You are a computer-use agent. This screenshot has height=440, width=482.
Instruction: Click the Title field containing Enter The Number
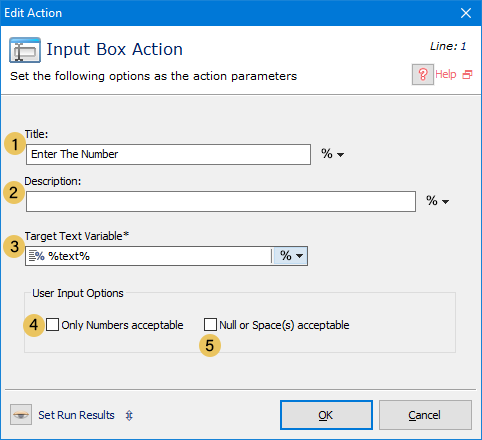168,154
